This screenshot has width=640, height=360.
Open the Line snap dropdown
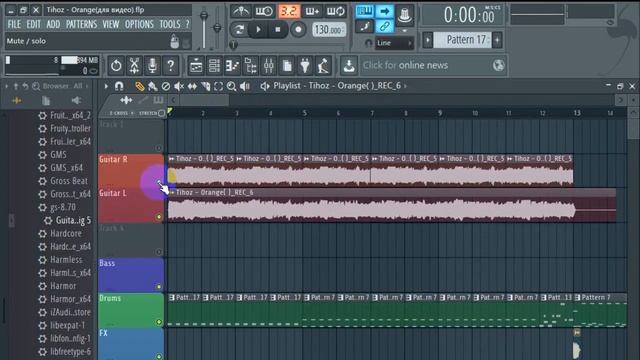tap(394, 43)
